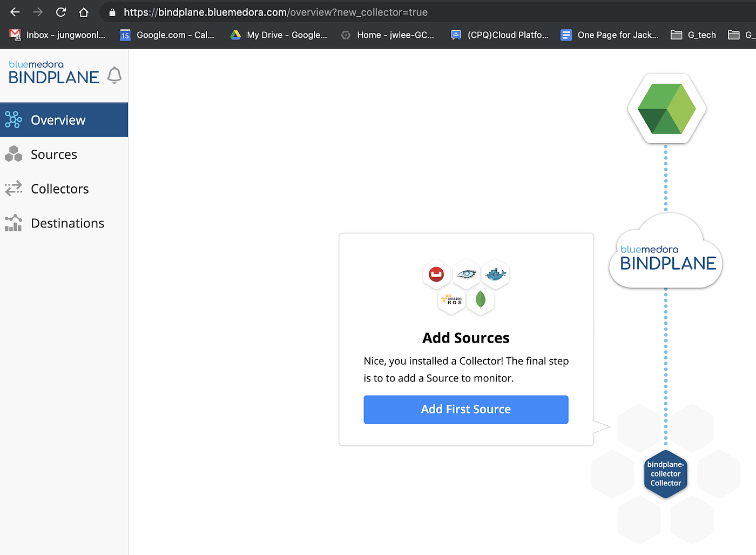
Task: Click the site security padlock icon
Action: pyautogui.click(x=111, y=12)
